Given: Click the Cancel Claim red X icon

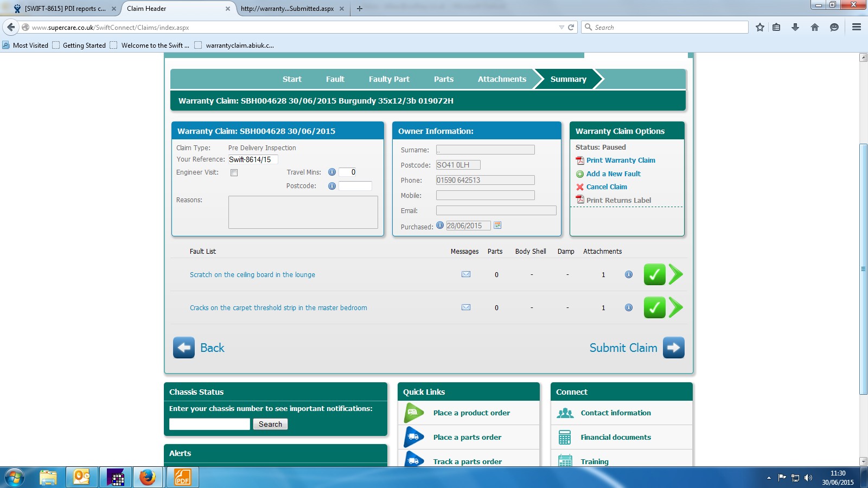Looking at the screenshot, I should 580,187.
